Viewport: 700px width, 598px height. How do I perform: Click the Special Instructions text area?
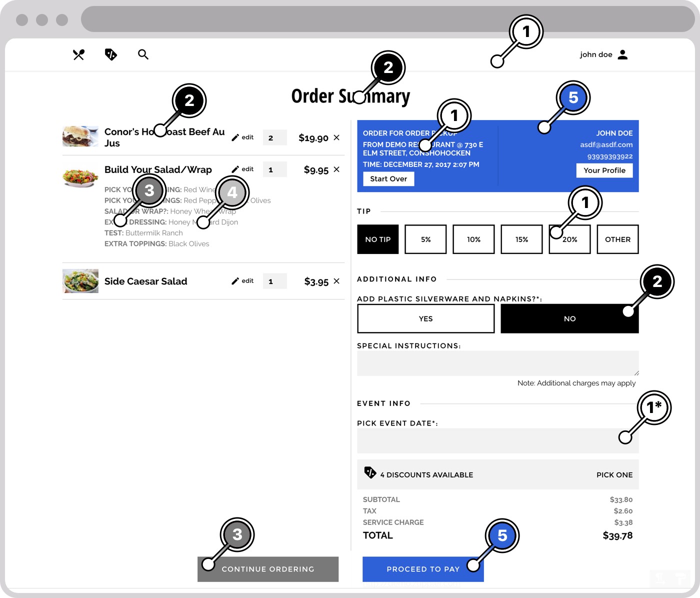497,363
